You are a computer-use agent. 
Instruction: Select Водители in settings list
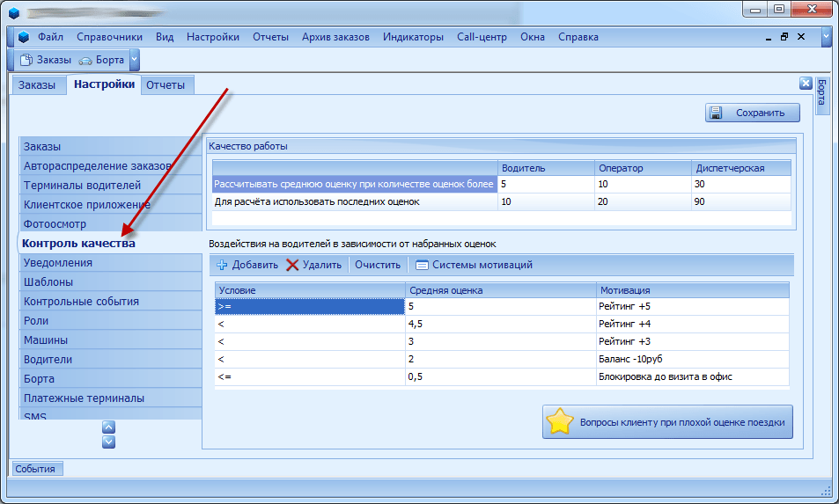click(x=111, y=359)
